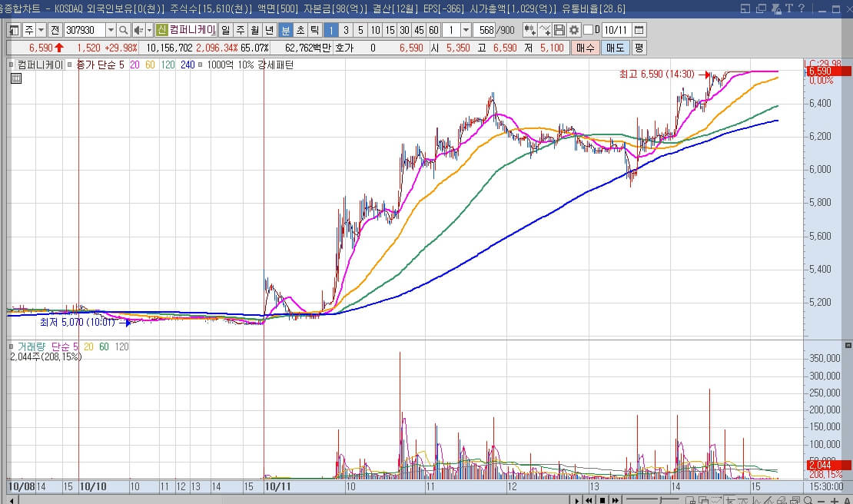Click the scroll-left arrow at bottom left
853x504 pixels.
12,500
